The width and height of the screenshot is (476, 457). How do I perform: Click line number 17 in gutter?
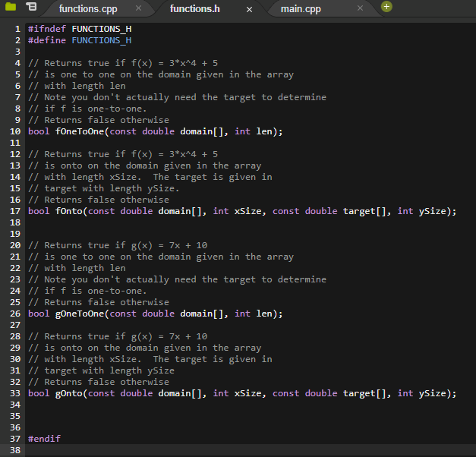(15, 211)
